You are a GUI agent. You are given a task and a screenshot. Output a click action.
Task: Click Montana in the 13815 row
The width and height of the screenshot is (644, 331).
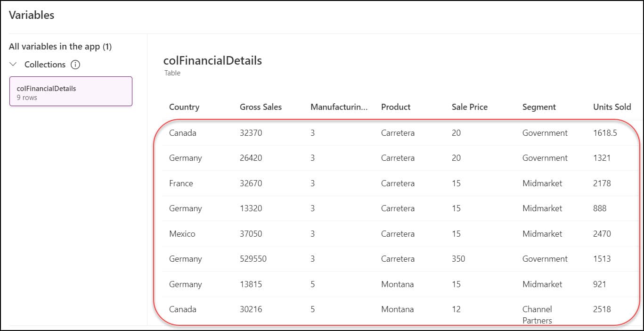point(398,284)
